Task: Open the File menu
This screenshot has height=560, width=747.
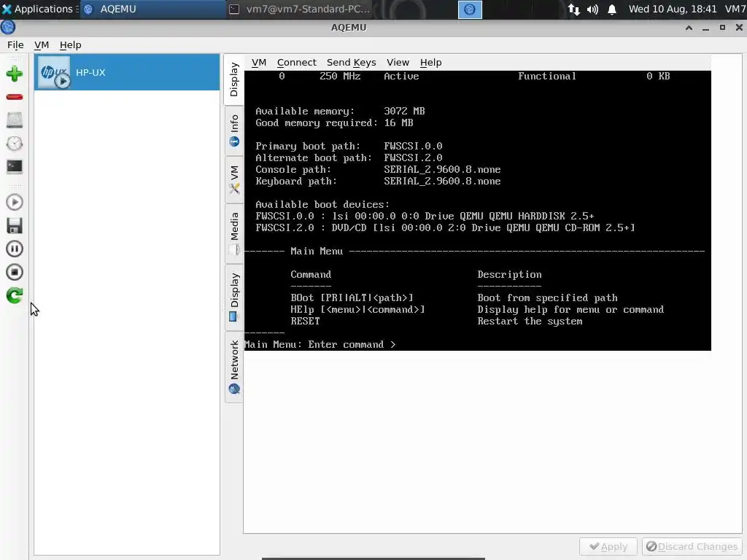Action: coord(15,44)
